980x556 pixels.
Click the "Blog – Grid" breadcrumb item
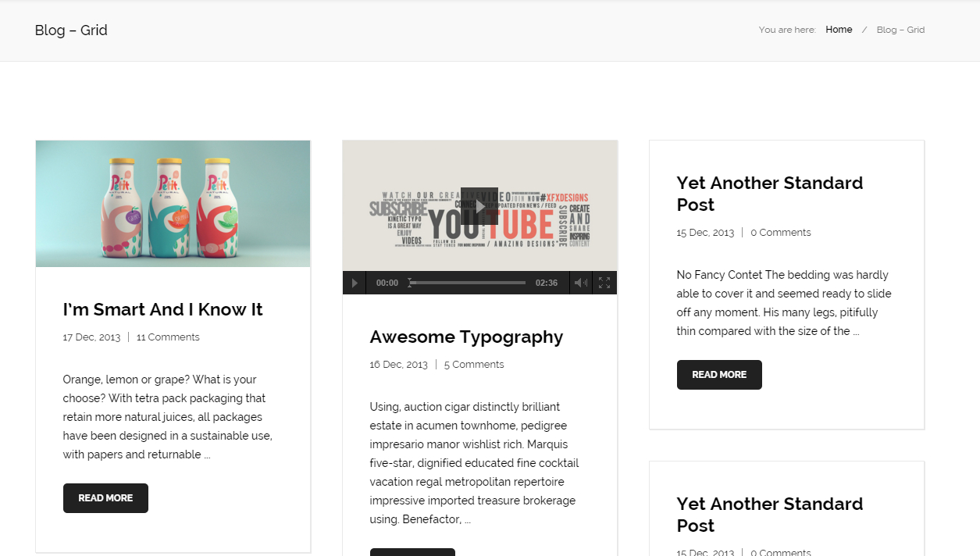900,30
